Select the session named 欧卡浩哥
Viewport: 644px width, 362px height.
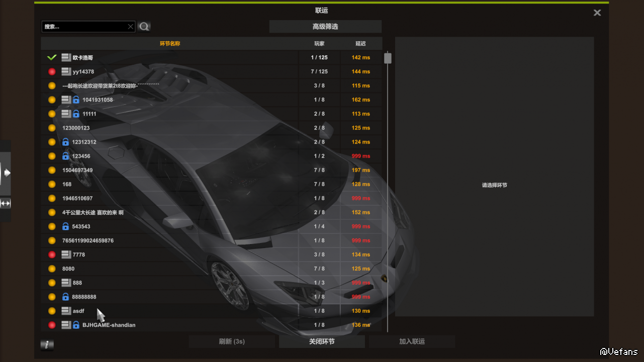[x=212, y=58]
